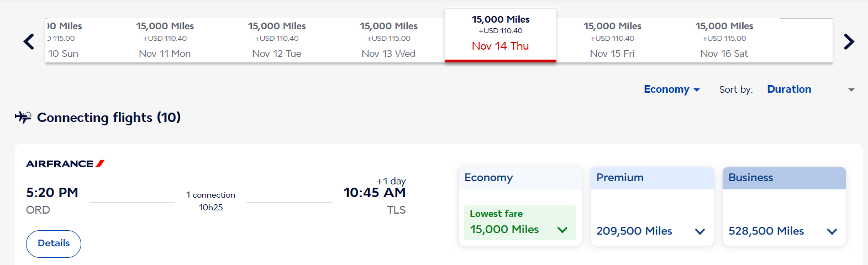The height and width of the screenshot is (265, 868).
Task: Click the Business fare card header
Action: (x=784, y=178)
